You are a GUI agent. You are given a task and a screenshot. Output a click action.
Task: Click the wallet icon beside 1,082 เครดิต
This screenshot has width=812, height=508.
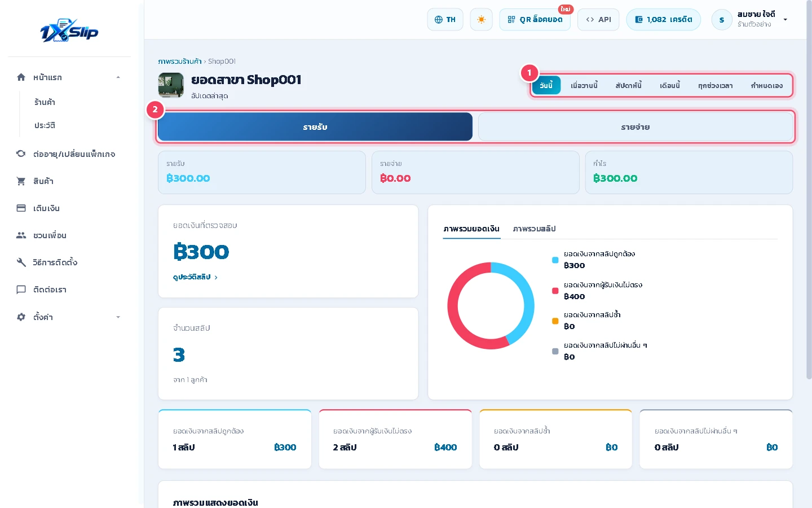point(639,20)
